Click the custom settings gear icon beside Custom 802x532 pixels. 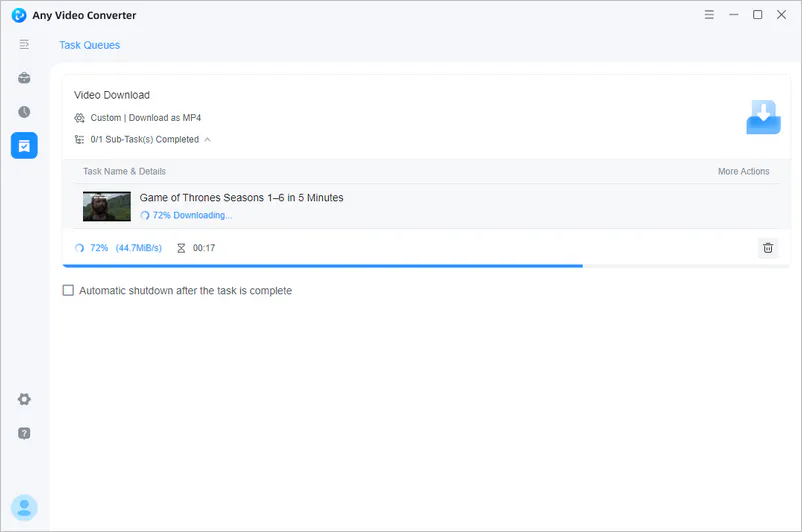pos(79,118)
